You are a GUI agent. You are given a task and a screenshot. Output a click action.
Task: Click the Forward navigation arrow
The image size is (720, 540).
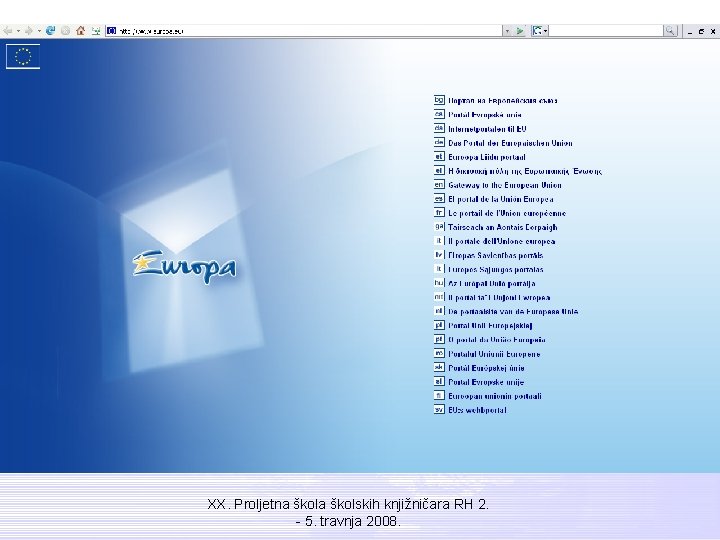pos(29,31)
